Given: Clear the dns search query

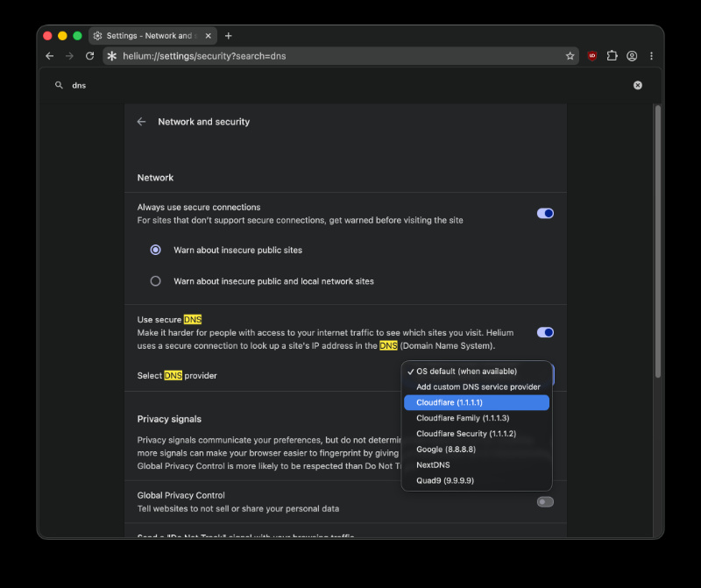Looking at the screenshot, I should [x=638, y=85].
